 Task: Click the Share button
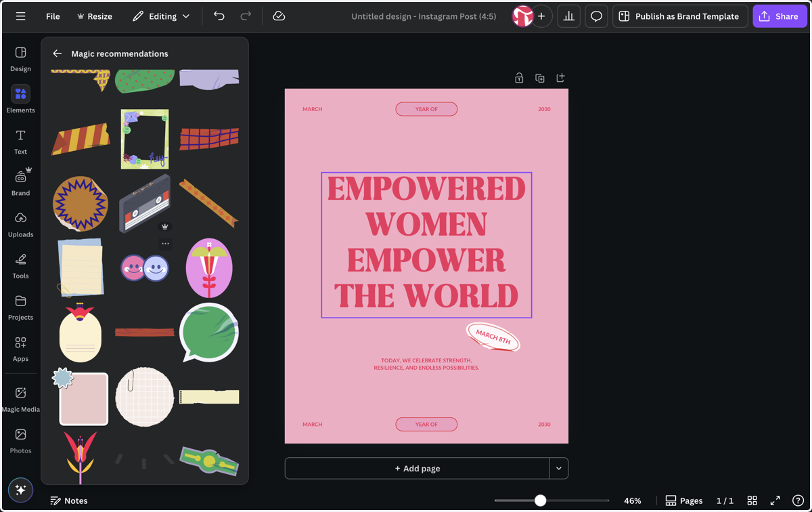pyautogui.click(x=780, y=16)
